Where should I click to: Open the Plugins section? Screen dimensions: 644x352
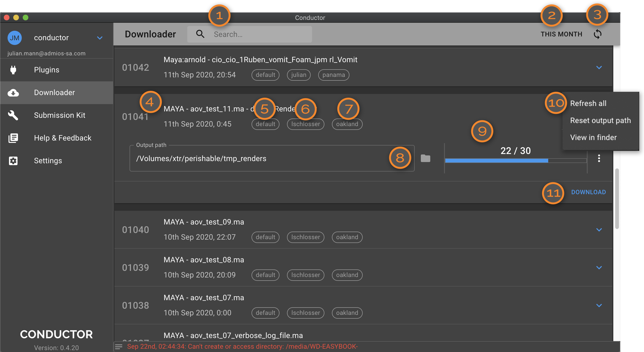[x=57, y=70]
